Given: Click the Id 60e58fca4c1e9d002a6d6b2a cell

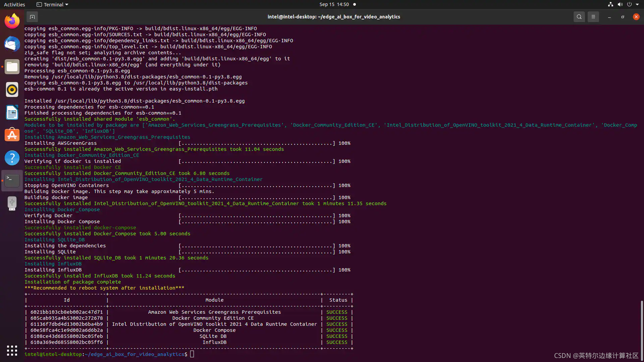Looking at the screenshot, I should [x=66, y=330].
